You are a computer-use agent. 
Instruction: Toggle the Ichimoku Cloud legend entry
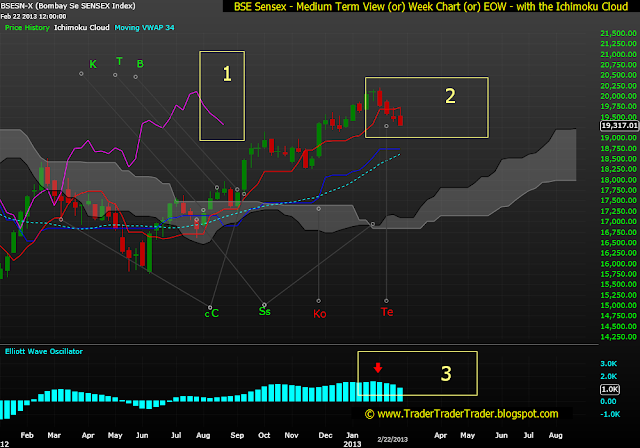82,28
